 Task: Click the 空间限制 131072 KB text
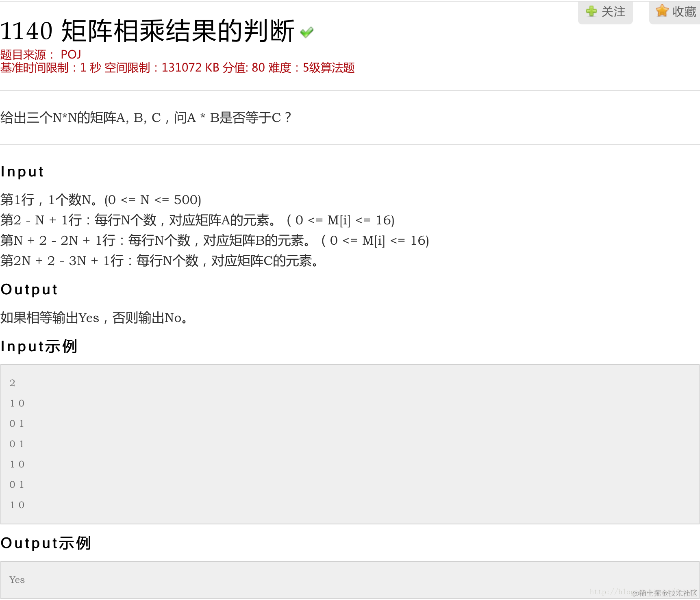tap(162, 67)
